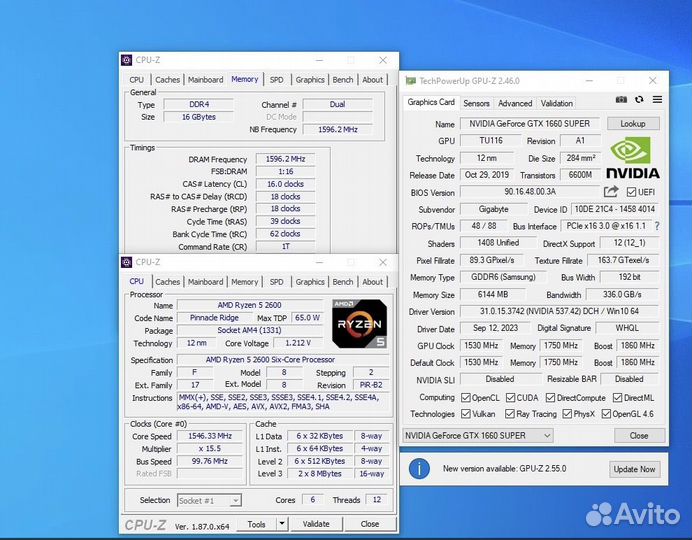Open the Mainboard tab in the CPU window

(x=205, y=281)
